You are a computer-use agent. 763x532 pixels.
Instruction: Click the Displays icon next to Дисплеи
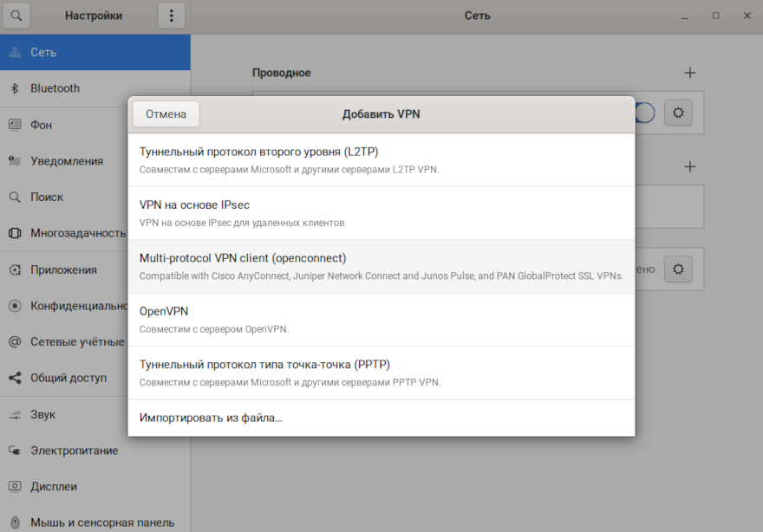click(14, 487)
